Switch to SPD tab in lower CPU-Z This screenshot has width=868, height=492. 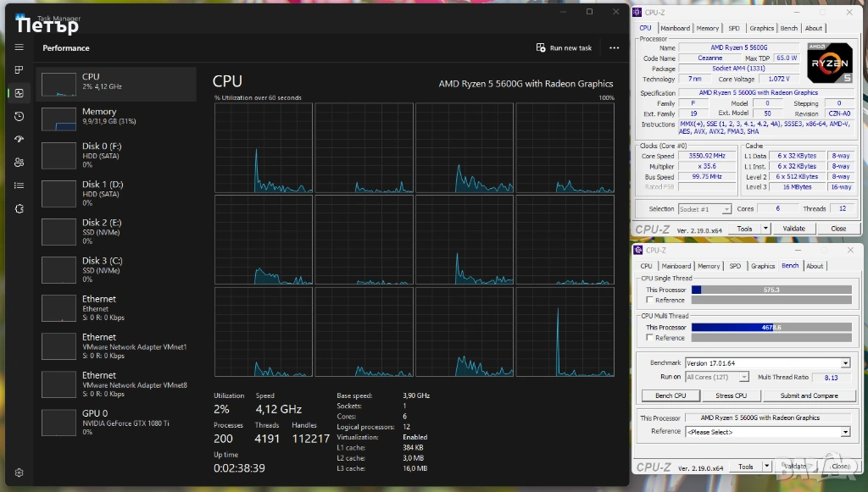point(735,266)
